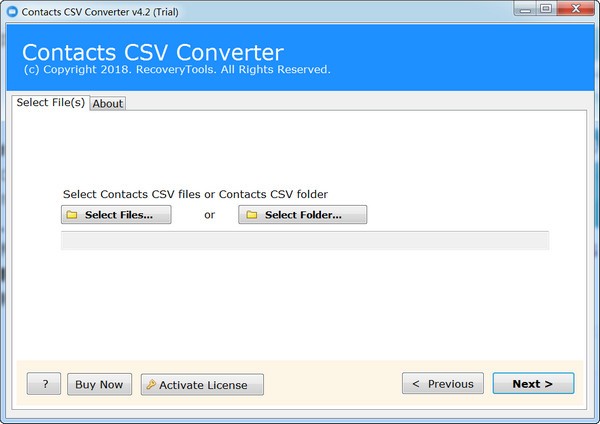
Task: Close the Contacts CSV Converter window
Action: (x=575, y=10)
